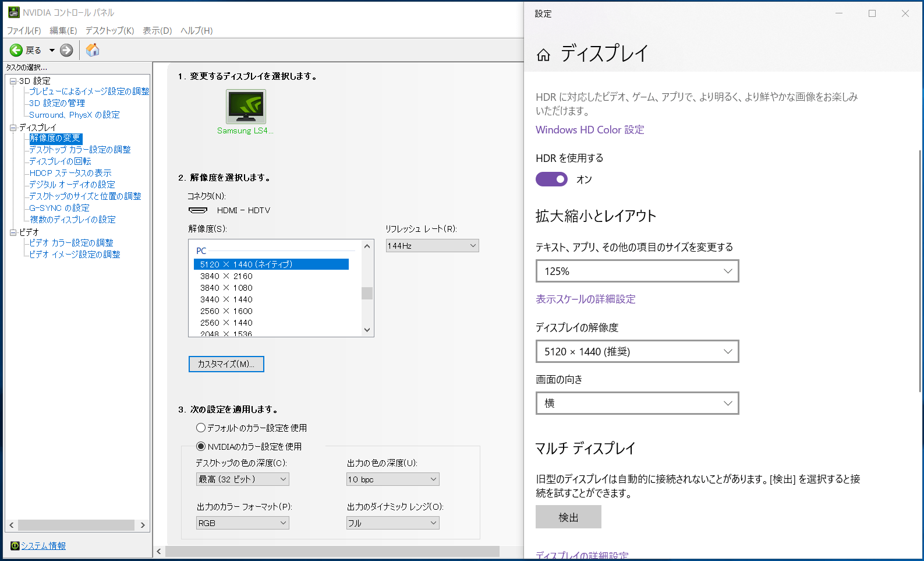This screenshot has height=561, width=924.
Task: Open ビデオ イメージ設定の調整
Action: [75, 255]
